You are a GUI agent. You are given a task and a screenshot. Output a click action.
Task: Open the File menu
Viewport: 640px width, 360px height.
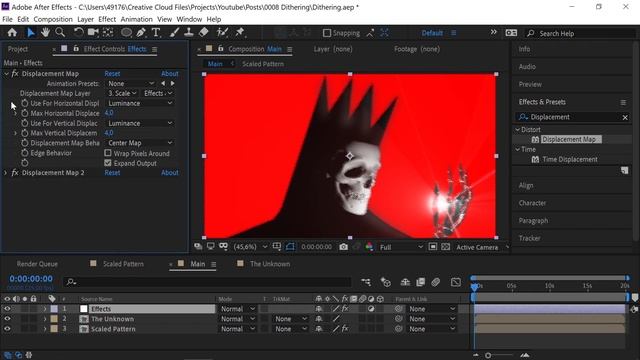pyautogui.click(x=7, y=19)
